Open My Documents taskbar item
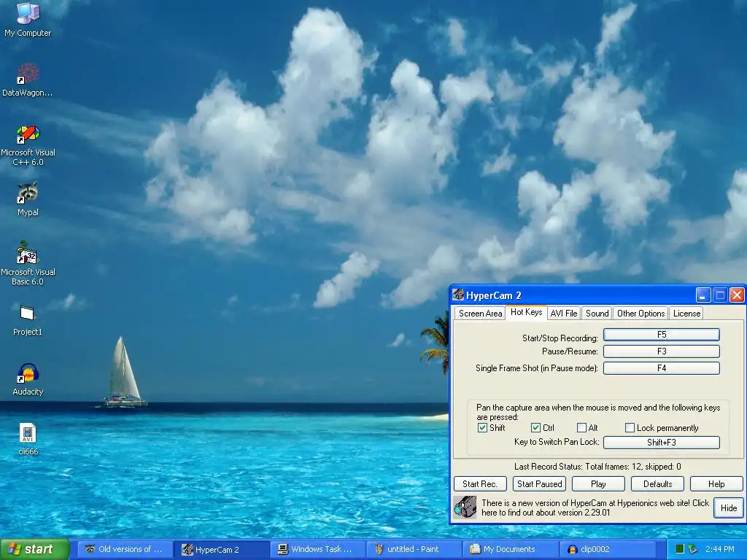 tap(511, 549)
